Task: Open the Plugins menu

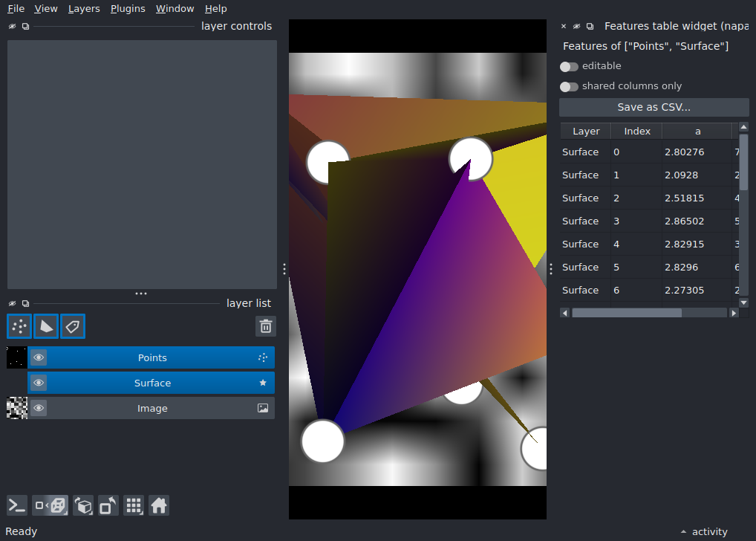Action: [128, 9]
